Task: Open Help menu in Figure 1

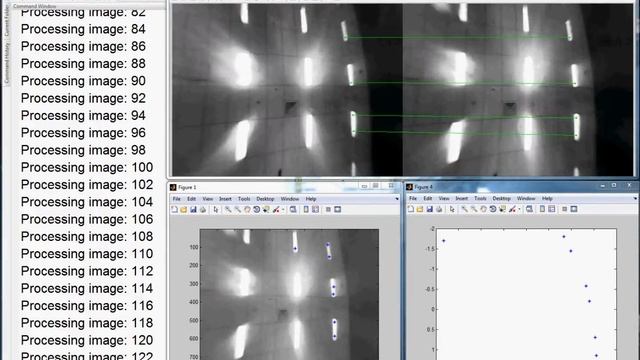Action: 311,199
